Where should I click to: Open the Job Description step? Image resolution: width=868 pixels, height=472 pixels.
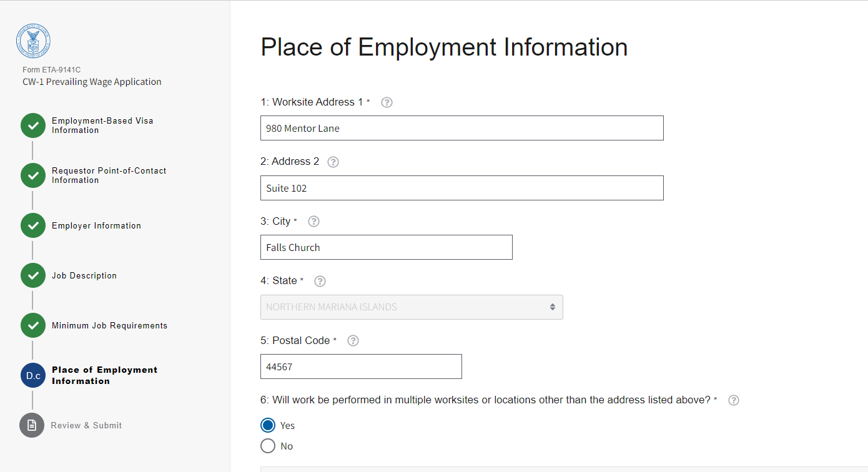pos(84,275)
